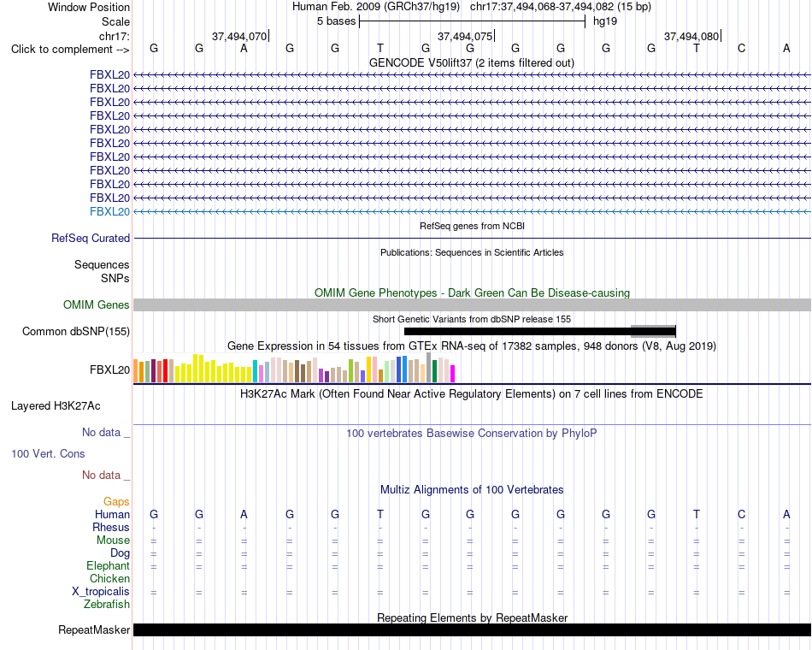812x650 pixels.
Task: Click the SNPs track label
Action: pos(115,278)
